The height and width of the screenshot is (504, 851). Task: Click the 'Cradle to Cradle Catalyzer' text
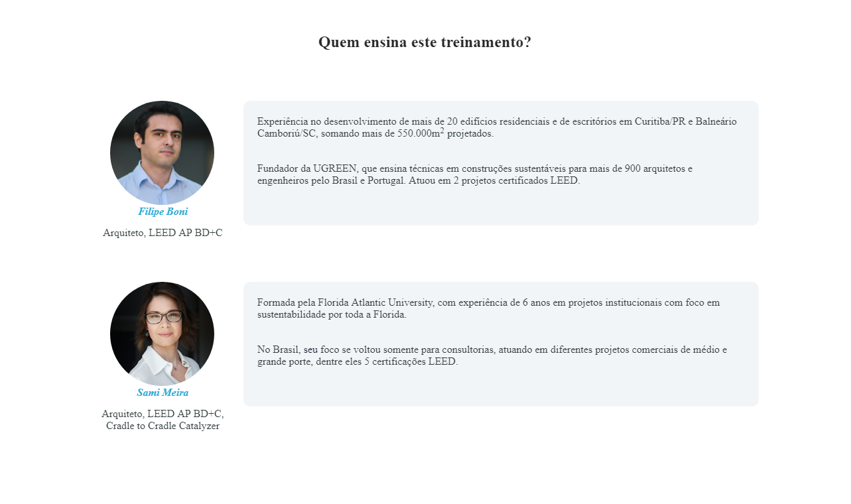pyautogui.click(x=163, y=426)
